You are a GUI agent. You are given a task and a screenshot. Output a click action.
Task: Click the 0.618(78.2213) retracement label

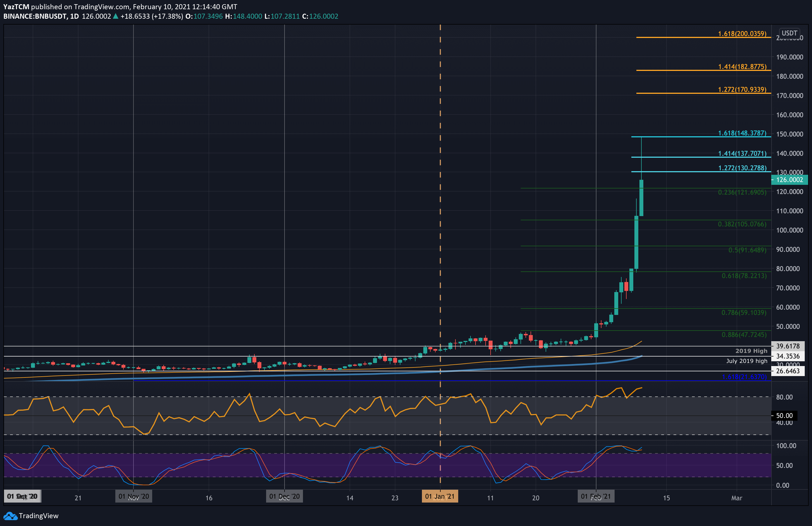(744, 276)
